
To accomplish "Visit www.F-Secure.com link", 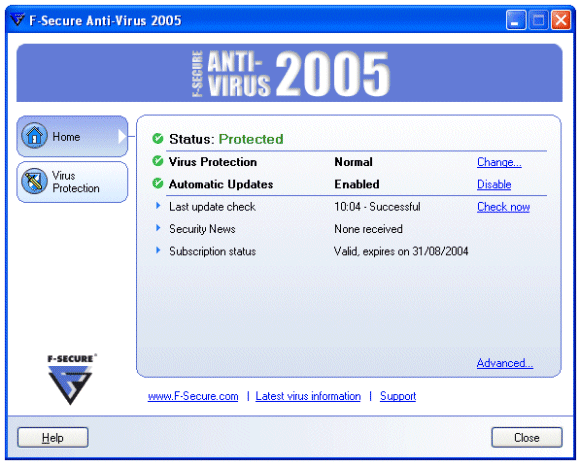I will pyautogui.click(x=193, y=396).
